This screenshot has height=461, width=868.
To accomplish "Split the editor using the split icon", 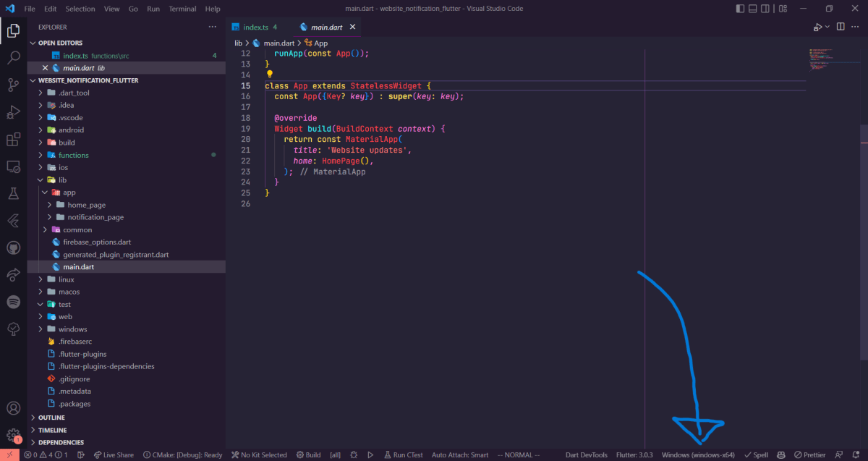I will [x=840, y=26].
